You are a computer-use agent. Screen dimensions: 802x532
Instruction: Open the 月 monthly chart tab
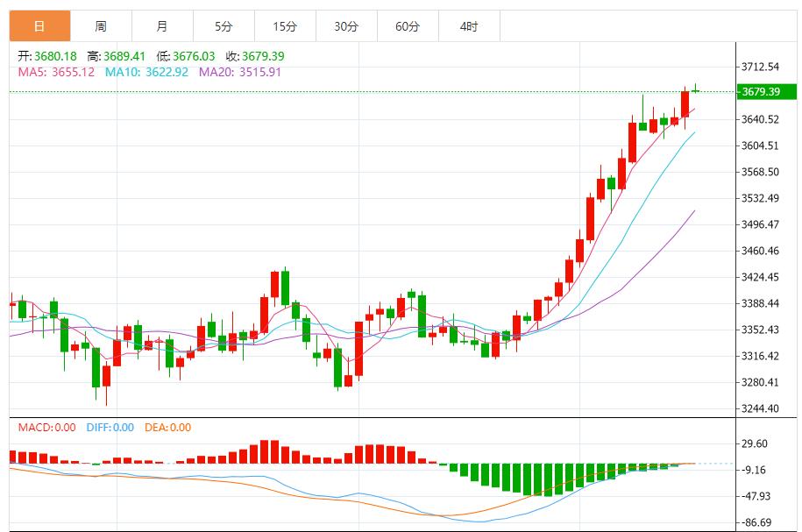(x=162, y=26)
